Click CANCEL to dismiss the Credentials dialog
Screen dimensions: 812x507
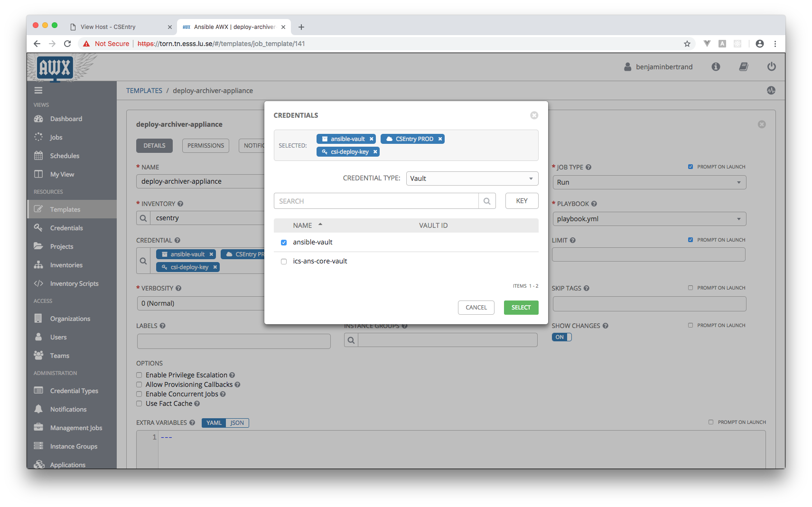(476, 307)
